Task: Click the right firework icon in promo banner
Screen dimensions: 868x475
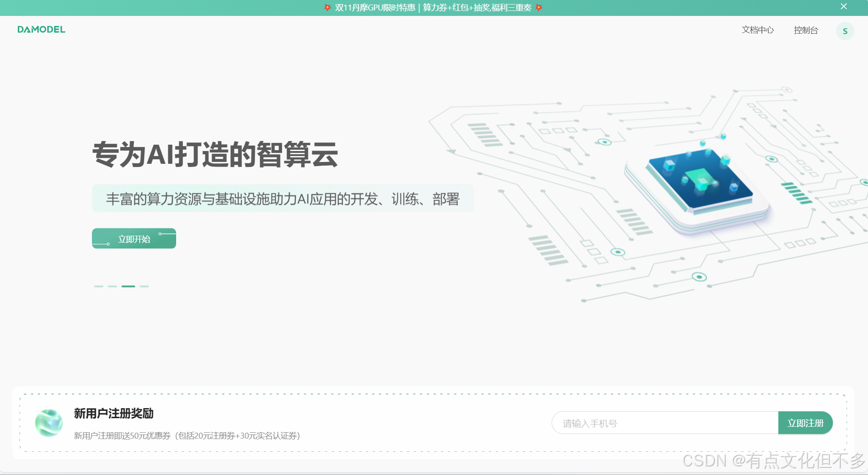Action: click(539, 7)
